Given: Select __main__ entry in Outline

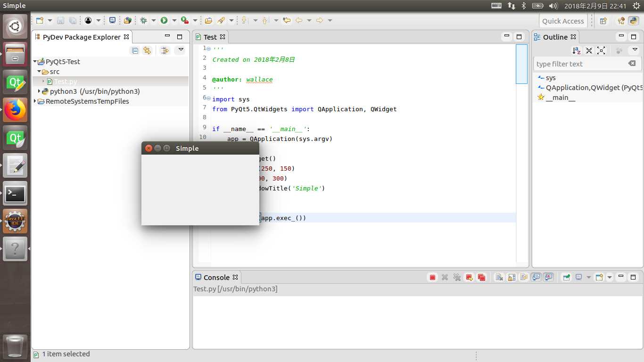Looking at the screenshot, I should (556, 98).
